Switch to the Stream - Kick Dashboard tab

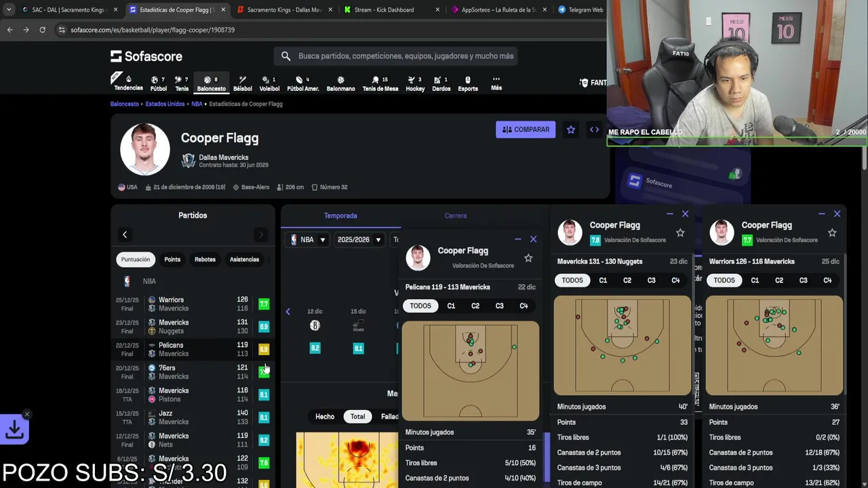point(391,9)
